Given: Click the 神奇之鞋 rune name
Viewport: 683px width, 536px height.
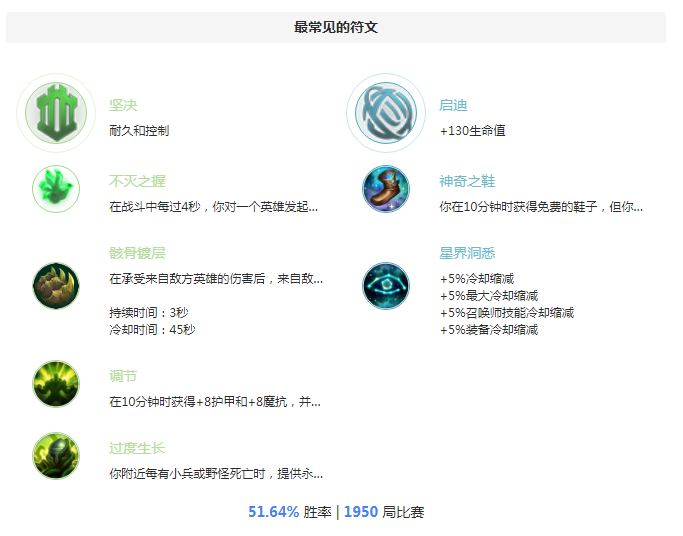Looking at the screenshot, I should click(467, 181).
